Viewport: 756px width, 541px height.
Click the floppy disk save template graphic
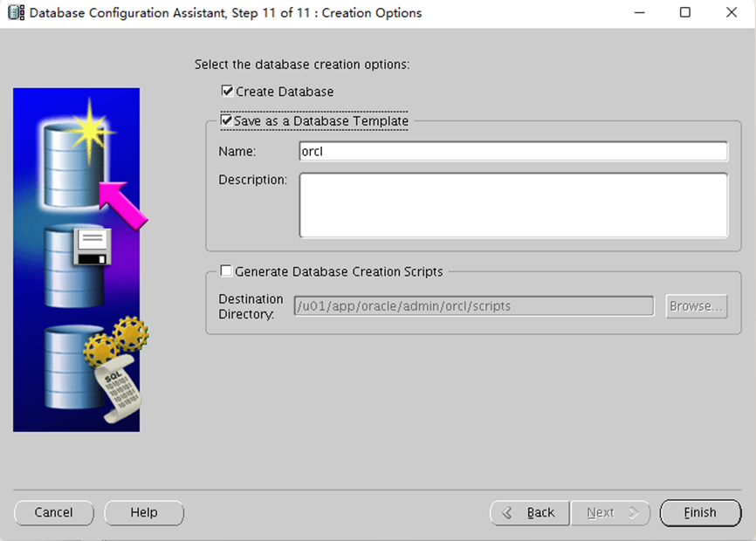pos(92,247)
